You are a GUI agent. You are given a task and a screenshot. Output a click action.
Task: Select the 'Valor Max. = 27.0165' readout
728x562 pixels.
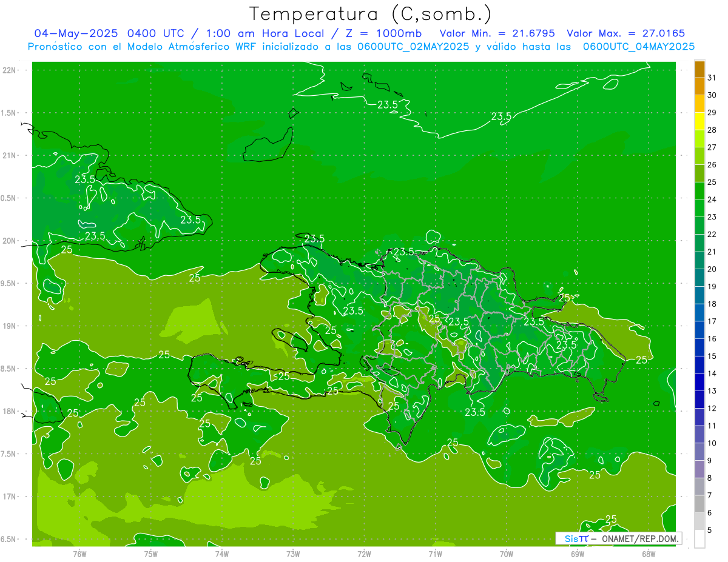point(625,33)
